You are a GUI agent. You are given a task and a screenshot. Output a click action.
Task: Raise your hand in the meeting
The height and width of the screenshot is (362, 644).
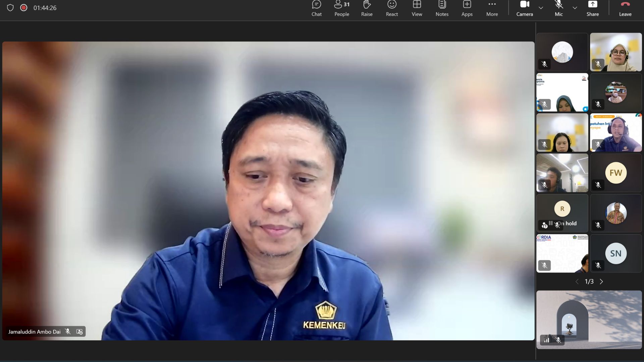tap(367, 9)
